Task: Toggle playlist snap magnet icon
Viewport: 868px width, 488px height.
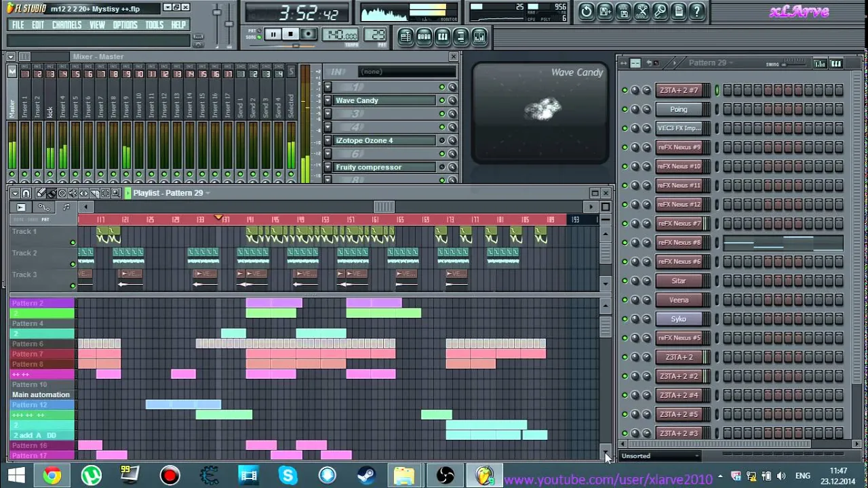Action: click(x=26, y=193)
